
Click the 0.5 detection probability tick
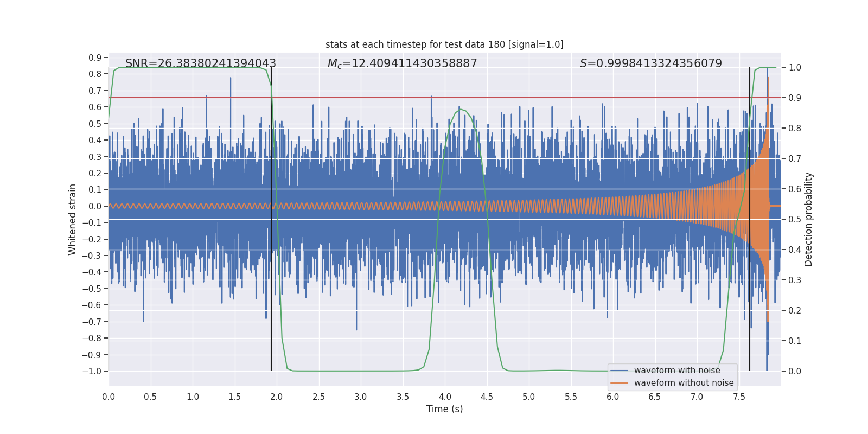coord(795,219)
